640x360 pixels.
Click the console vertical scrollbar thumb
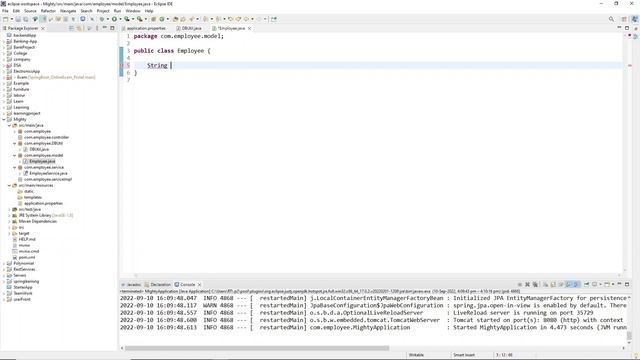click(629, 335)
